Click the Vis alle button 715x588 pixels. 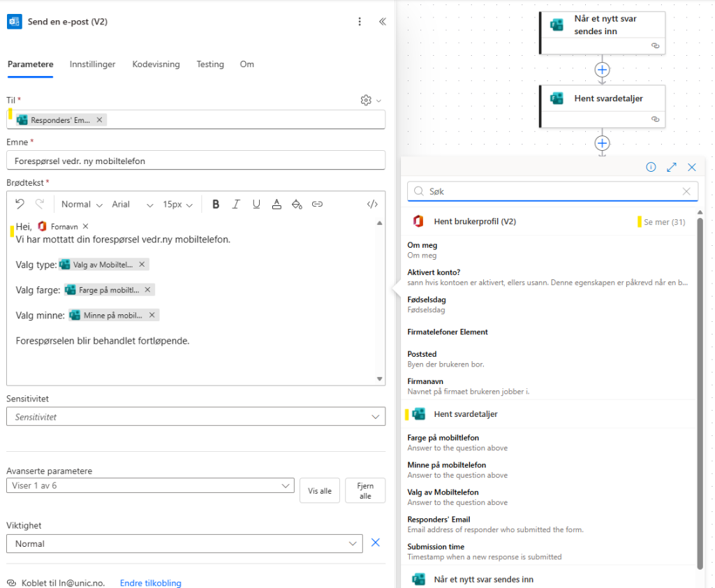click(320, 491)
